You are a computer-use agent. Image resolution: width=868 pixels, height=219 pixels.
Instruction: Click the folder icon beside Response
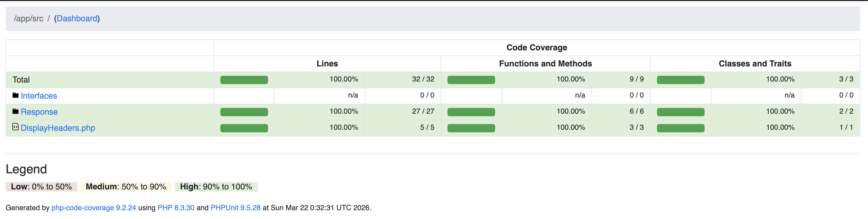[16, 111]
